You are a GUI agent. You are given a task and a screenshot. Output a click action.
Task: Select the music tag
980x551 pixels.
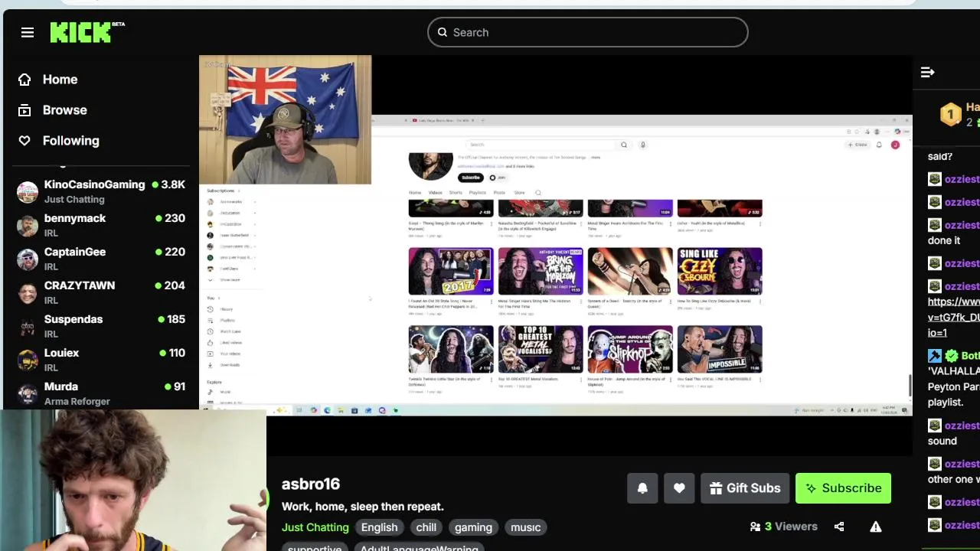tap(525, 527)
